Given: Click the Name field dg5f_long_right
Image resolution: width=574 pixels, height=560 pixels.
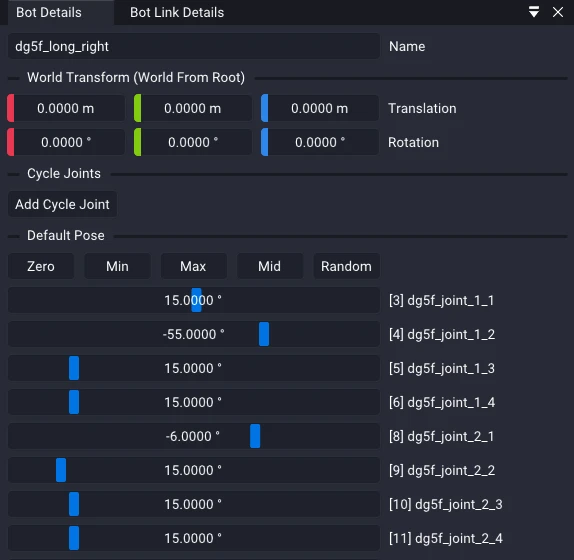Looking at the screenshot, I should tap(194, 46).
